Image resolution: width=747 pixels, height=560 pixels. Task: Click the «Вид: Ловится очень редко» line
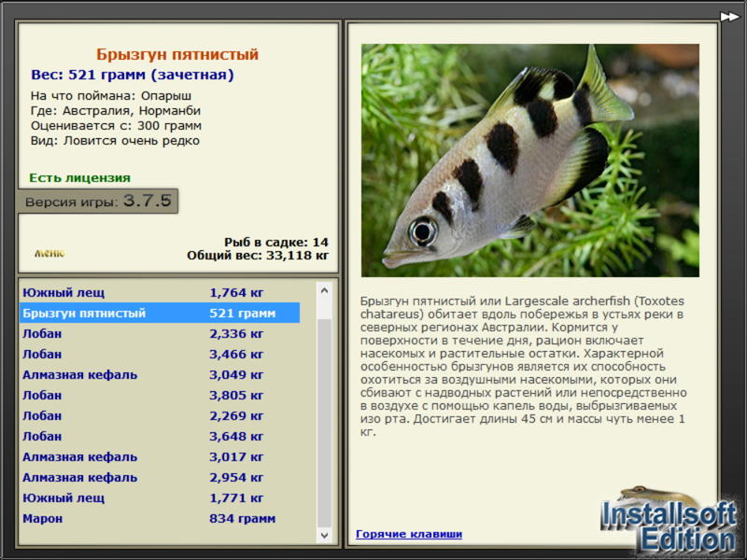[x=115, y=141]
